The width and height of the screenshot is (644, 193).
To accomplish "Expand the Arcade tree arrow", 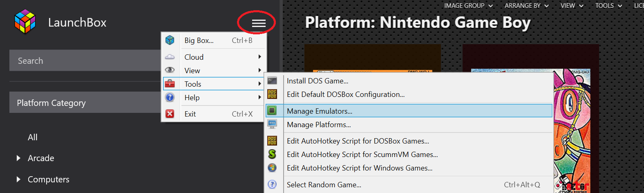I will (x=18, y=158).
